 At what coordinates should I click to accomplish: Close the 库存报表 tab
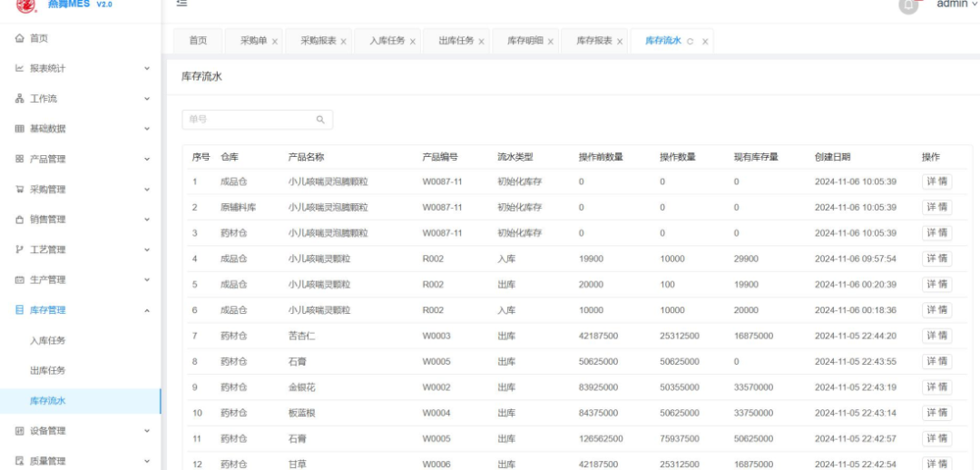click(x=620, y=42)
